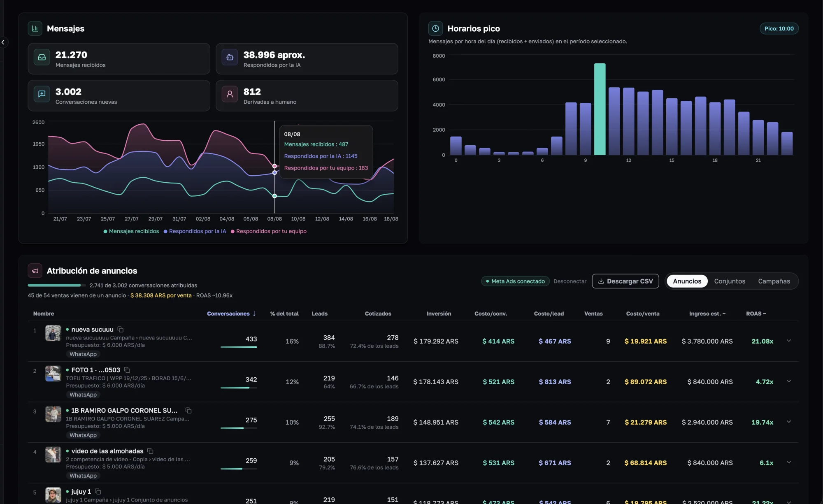Open the 1B RAMIRO GALPO ad thumbnail
Image resolution: width=823 pixels, height=504 pixels.
[x=53, y=414]
